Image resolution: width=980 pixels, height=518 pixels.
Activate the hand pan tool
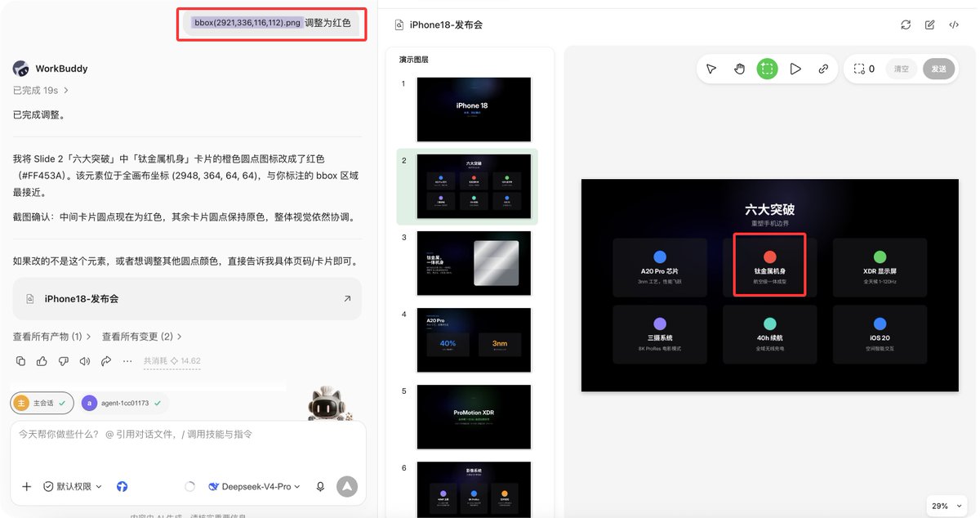pyautogui.click(x=739, y=69)
